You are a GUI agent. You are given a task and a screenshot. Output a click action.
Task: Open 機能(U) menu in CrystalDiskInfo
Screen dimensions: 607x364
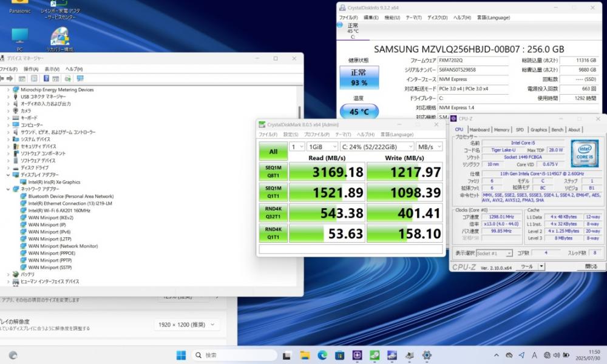coord(392,18)
